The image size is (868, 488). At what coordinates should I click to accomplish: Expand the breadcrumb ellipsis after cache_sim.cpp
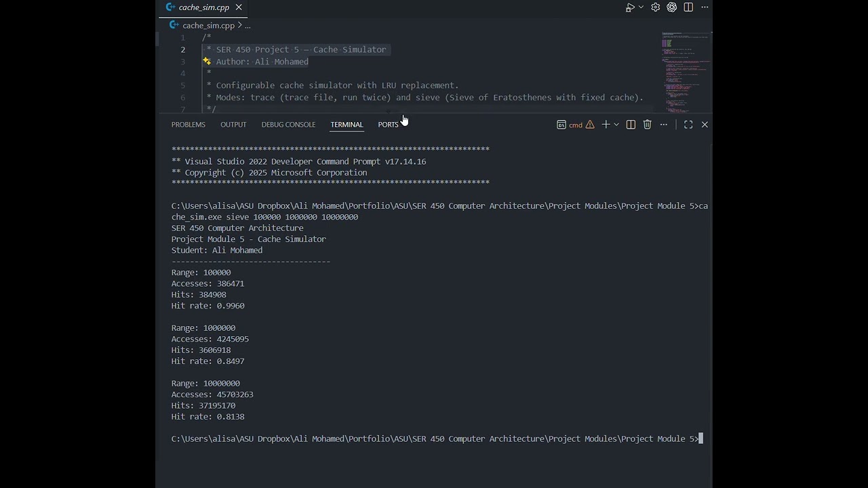pos(248,26)
